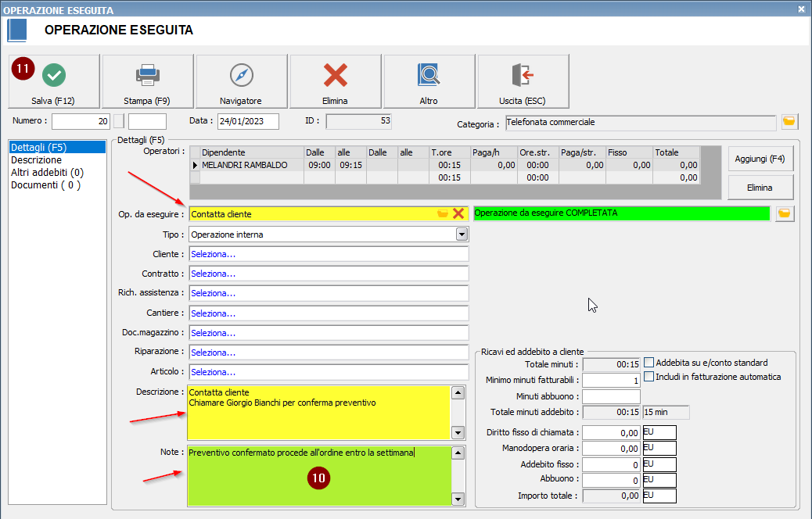Tick the small checkbox beside Numero field
812x519 pixels.
[x=119, y=121]
